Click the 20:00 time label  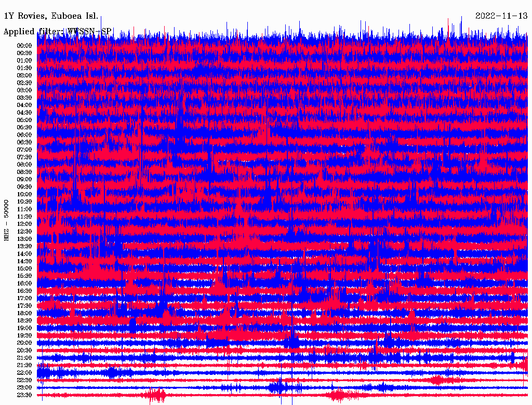click(x=24, y=343)
